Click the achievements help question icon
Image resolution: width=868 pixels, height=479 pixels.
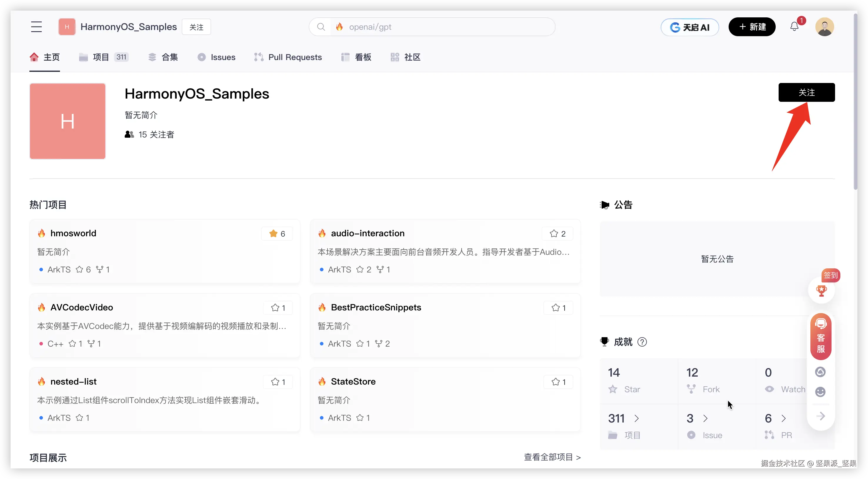point(642,342)
